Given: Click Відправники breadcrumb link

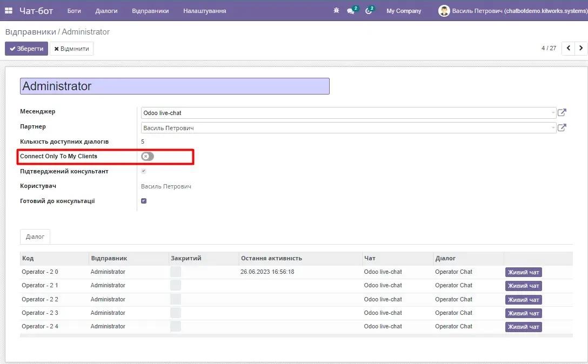Looking at the screenshot, I should pyautogui.click(x=30, y=32).
